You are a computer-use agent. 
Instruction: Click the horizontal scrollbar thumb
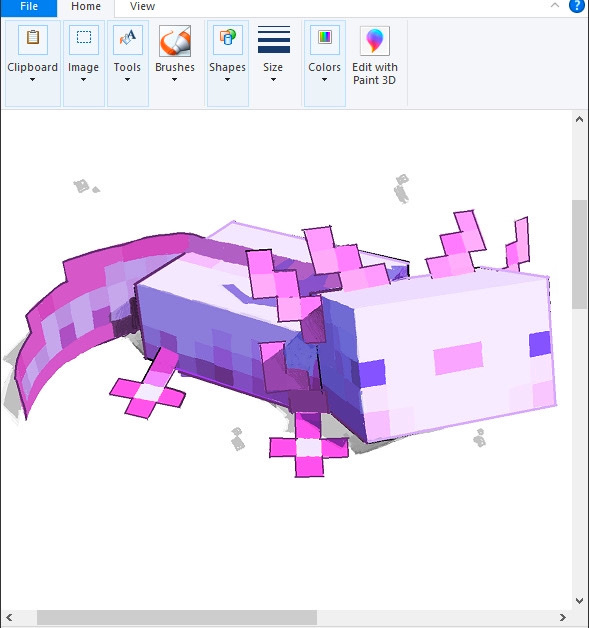click(x=177, y=617)
